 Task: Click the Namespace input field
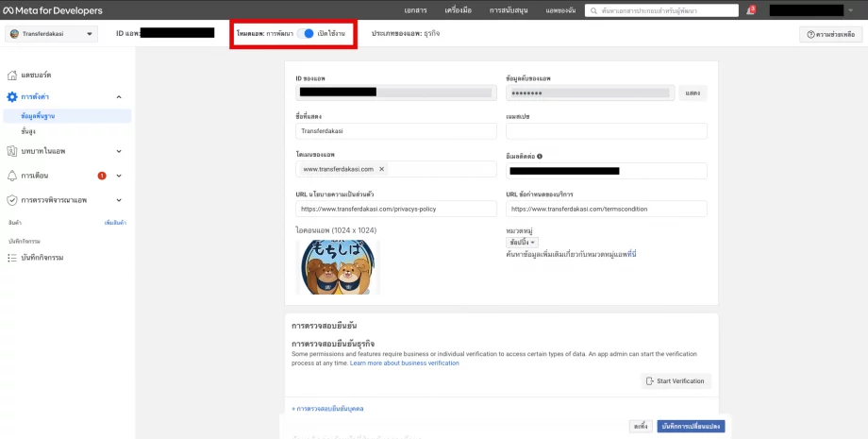pyautogui.click(x=607, y=131)
